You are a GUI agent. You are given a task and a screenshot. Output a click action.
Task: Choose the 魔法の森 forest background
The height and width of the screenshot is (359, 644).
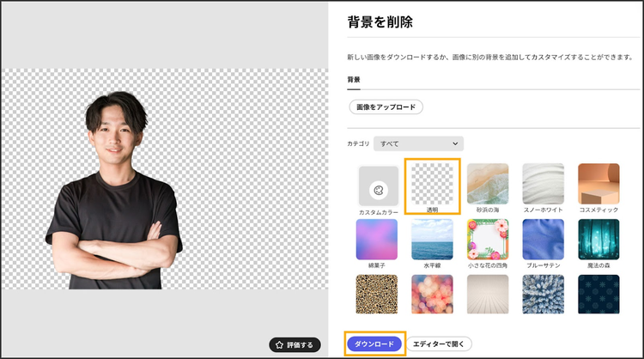pos(598,240)
